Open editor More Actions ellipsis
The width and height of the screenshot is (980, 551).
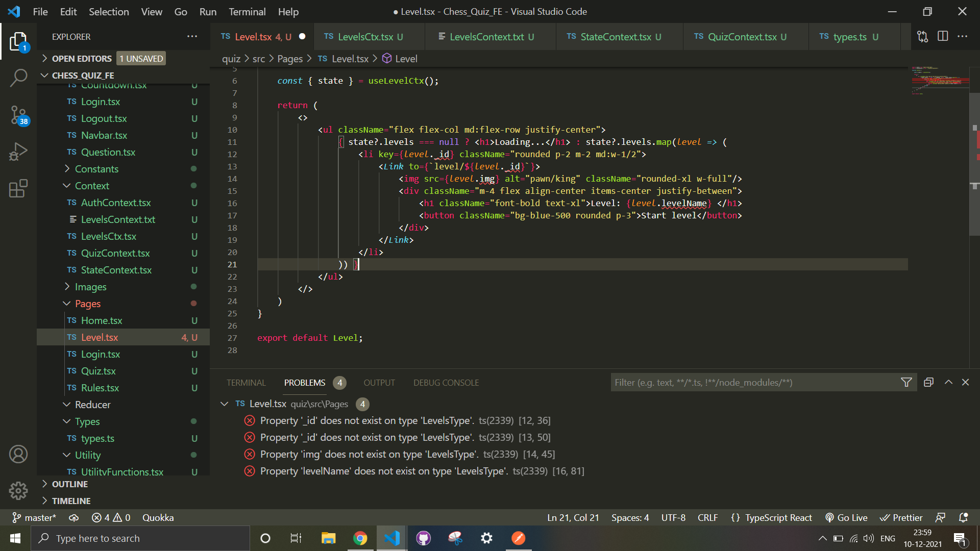[x=963, y=37]
